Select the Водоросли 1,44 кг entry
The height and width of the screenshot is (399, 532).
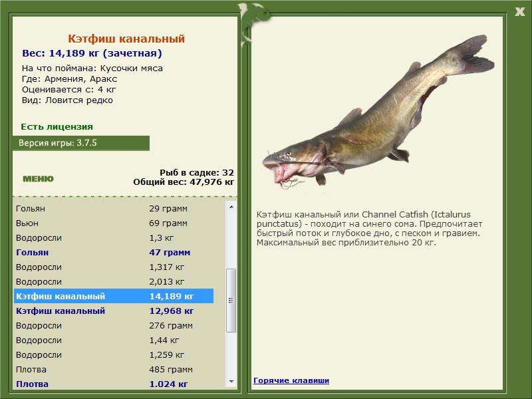pos(114,340)
